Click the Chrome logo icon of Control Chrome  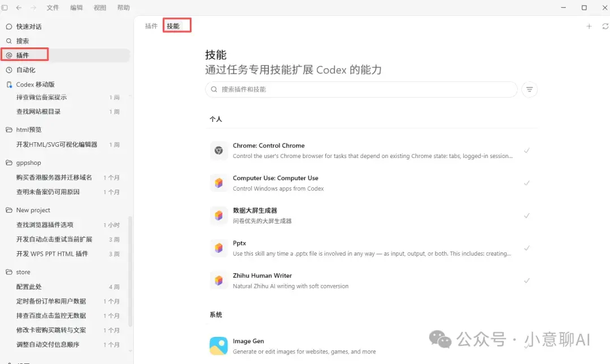pyautogui.click(x=219, y=151)
